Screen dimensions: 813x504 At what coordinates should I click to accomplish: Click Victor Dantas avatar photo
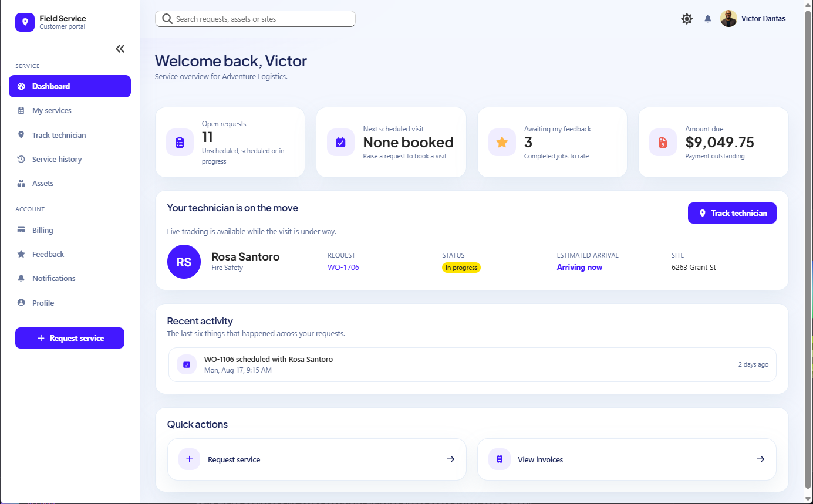click(728, 18)
